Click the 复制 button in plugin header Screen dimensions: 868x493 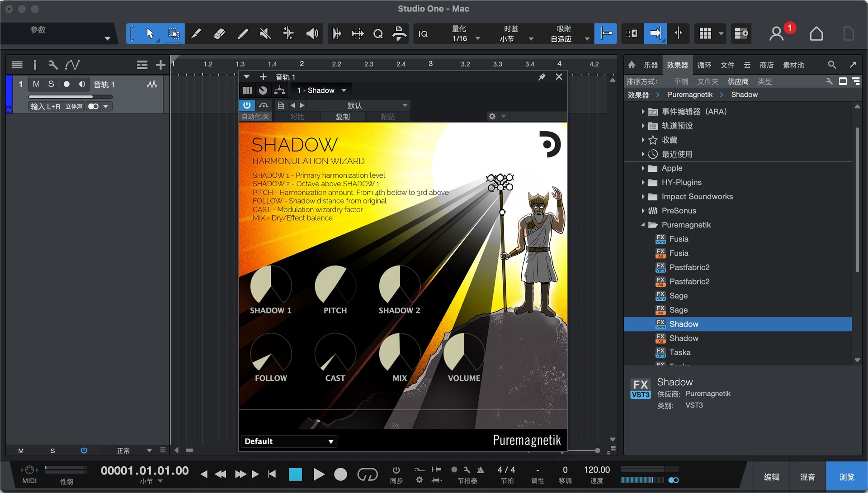(343, 117)
